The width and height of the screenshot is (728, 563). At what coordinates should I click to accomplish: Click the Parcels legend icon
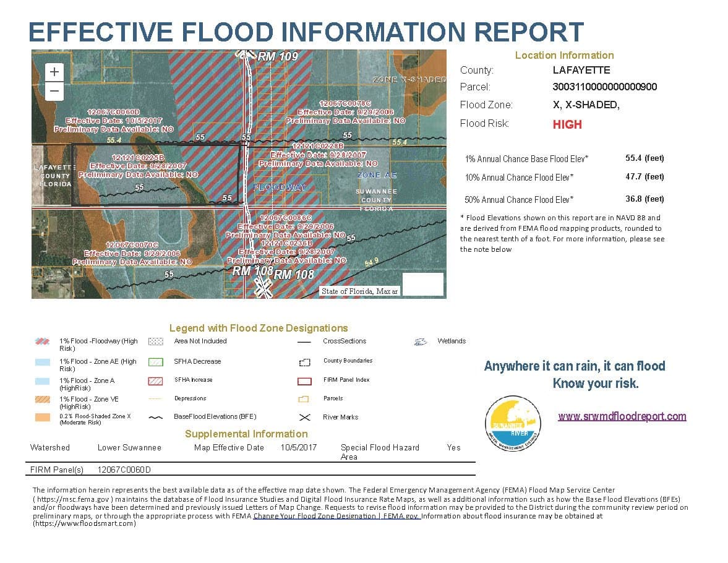[304, 399]
